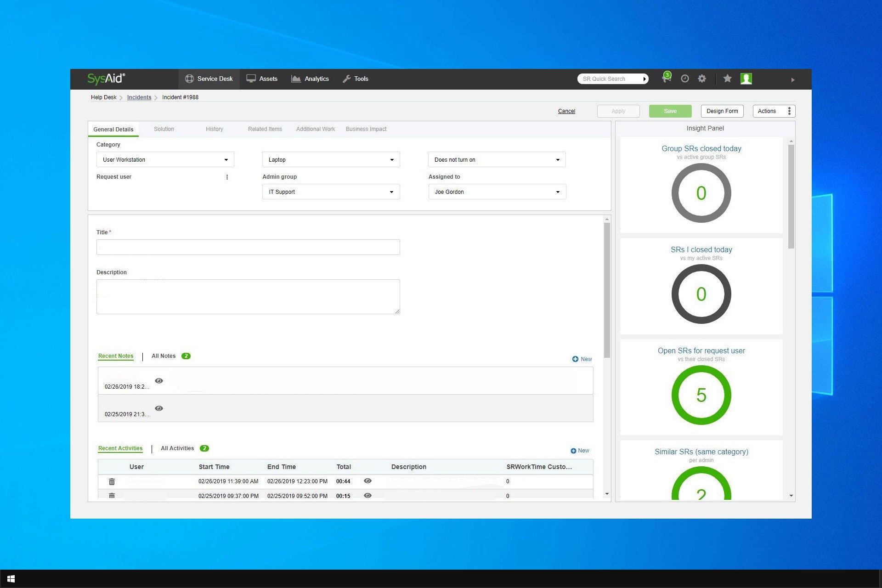Switch to the Business Impact tab
882x588 pixels.
366,129
